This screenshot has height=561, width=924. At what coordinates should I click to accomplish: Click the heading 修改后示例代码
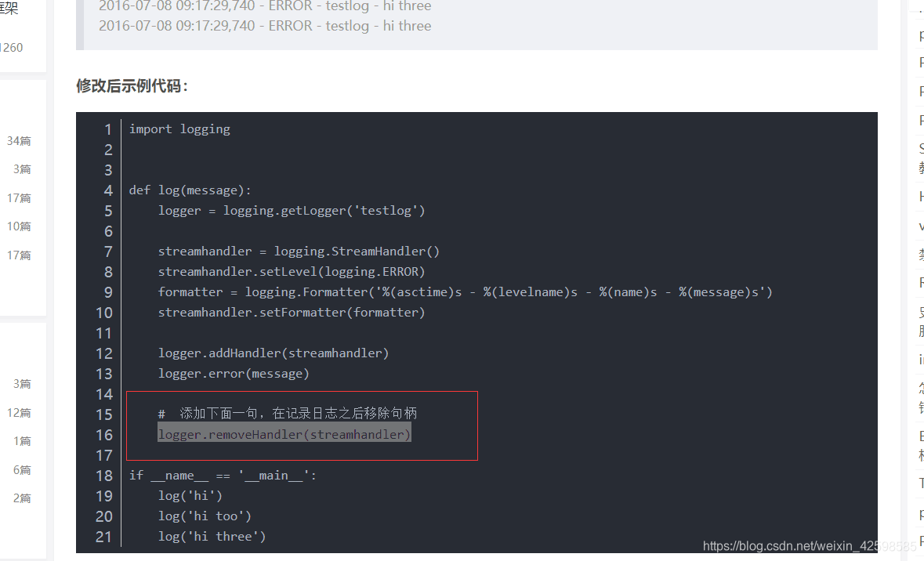click(x=132, y=86)
